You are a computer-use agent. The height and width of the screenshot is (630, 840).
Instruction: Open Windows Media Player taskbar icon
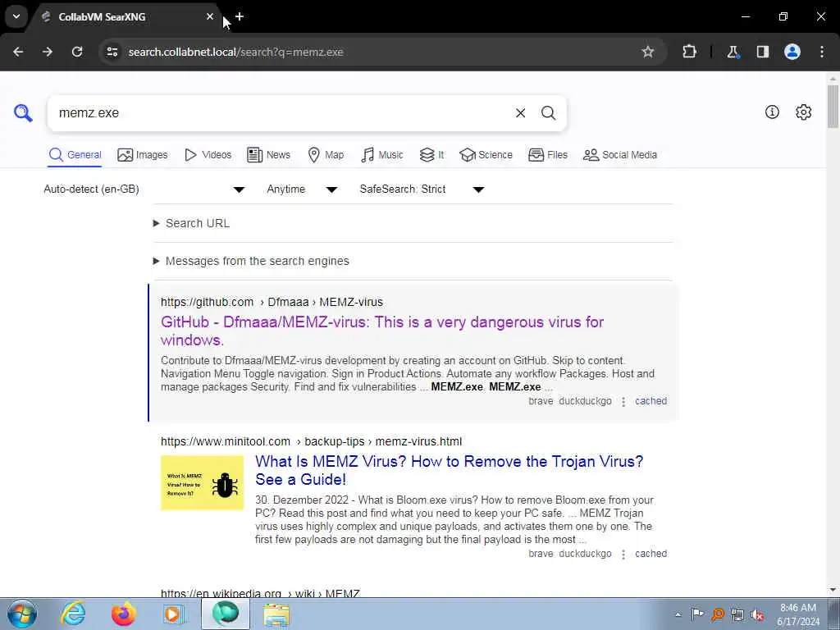172,614
